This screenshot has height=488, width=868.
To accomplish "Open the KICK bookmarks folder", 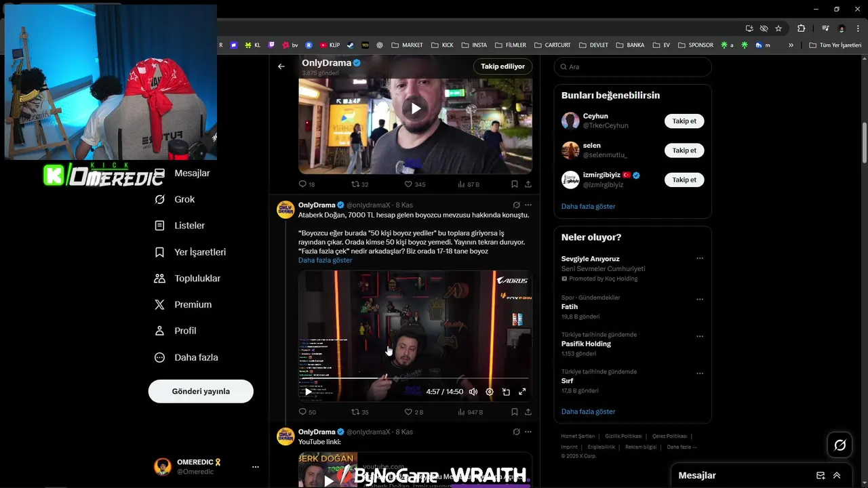I will [442, 45].
